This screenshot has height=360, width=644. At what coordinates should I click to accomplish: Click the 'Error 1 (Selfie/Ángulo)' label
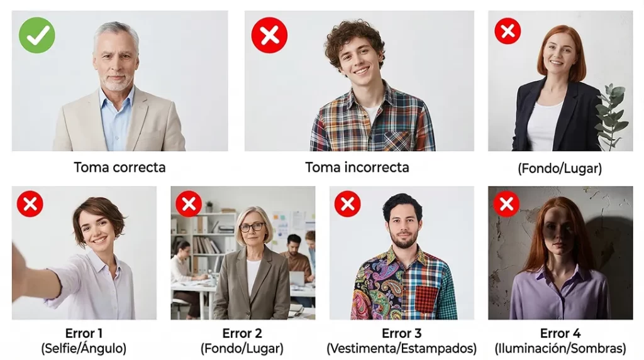pyautogui.click(x=84, y=341)
